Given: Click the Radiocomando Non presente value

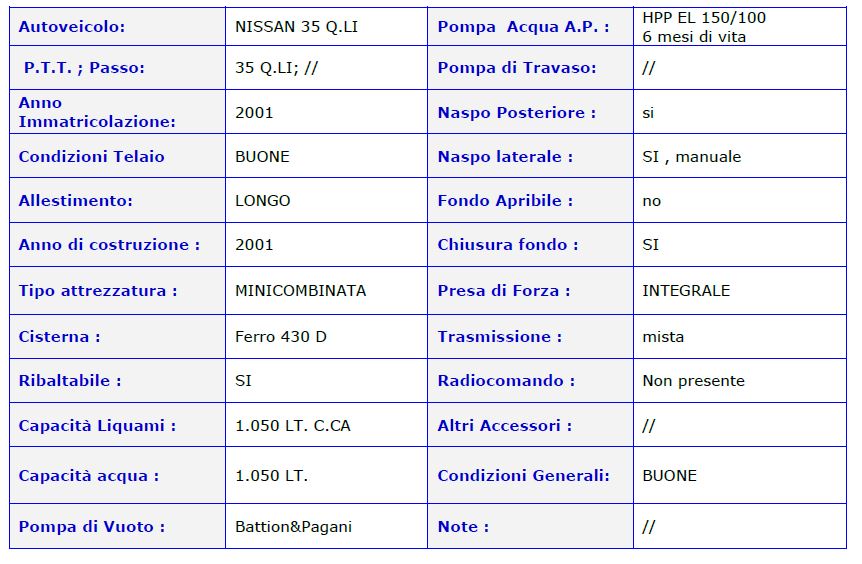Looking at the screenshot, I should (x=693, y=380).
